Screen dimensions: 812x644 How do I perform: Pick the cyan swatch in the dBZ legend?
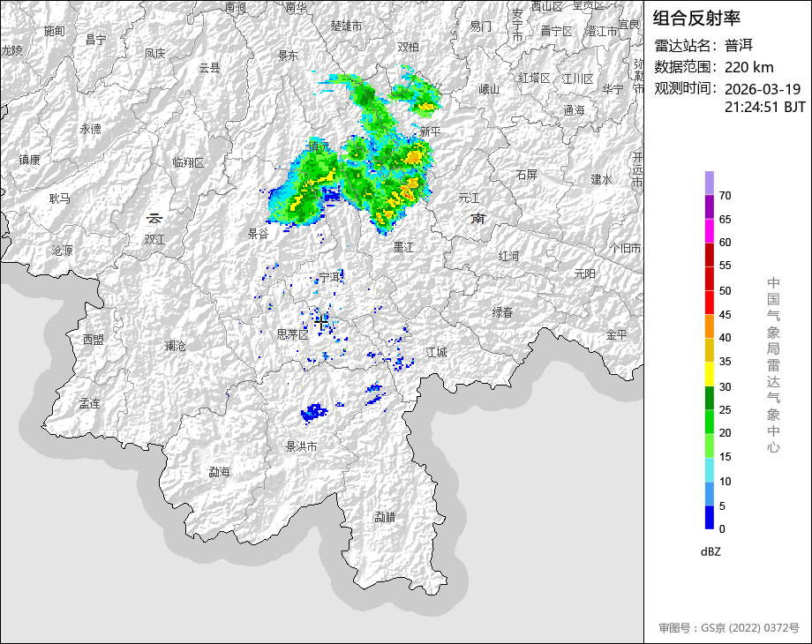click(x=710, y=470)
